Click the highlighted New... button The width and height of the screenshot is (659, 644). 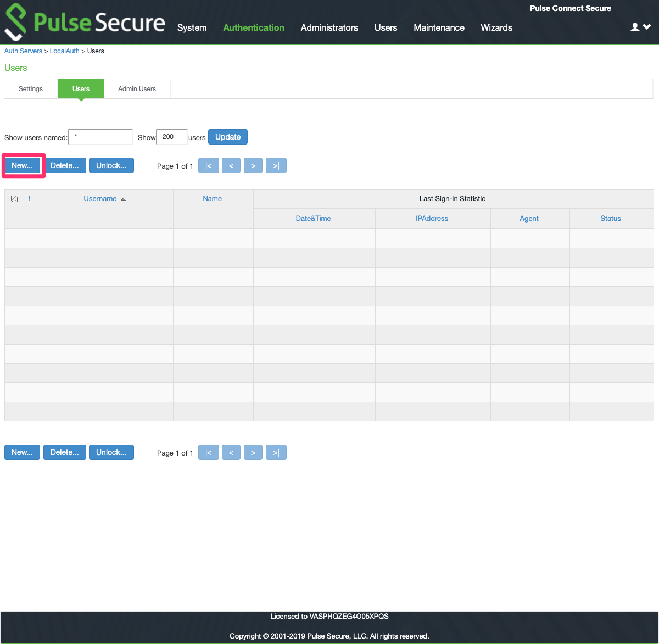22,165
